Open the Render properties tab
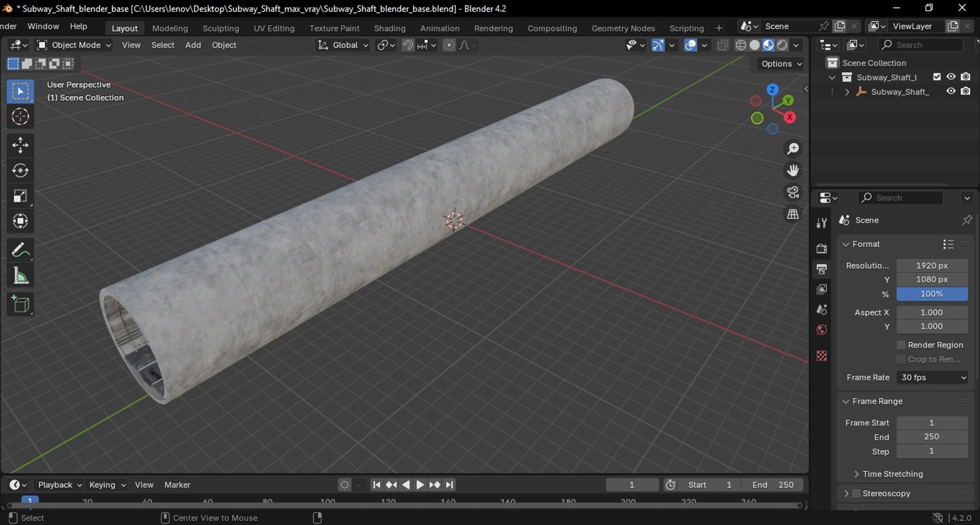The width and height of the screenshot is (980, 525). point(822,248)
